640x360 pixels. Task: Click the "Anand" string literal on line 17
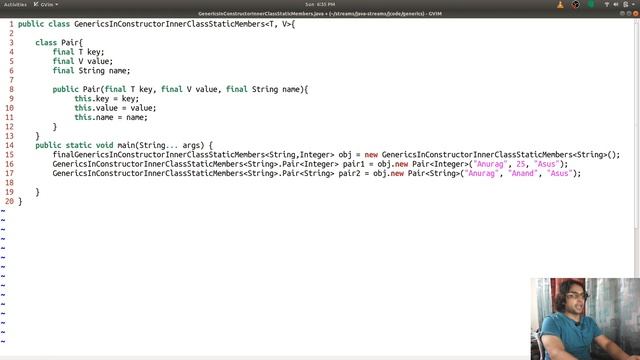click(x=523, y=173)
